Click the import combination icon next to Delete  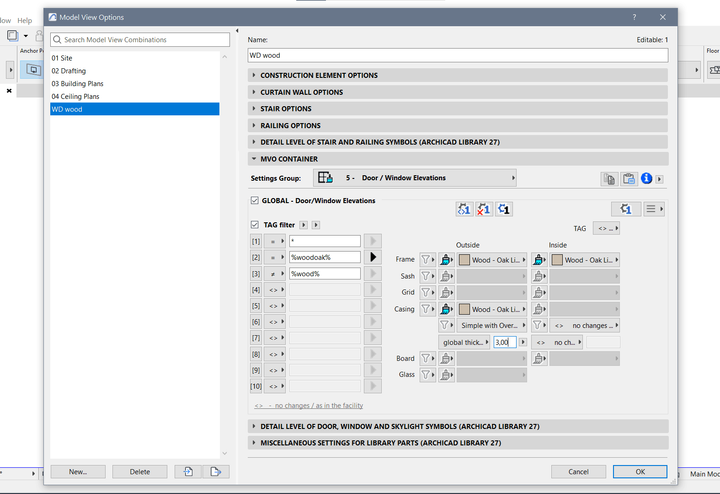(x=188, y=471)
